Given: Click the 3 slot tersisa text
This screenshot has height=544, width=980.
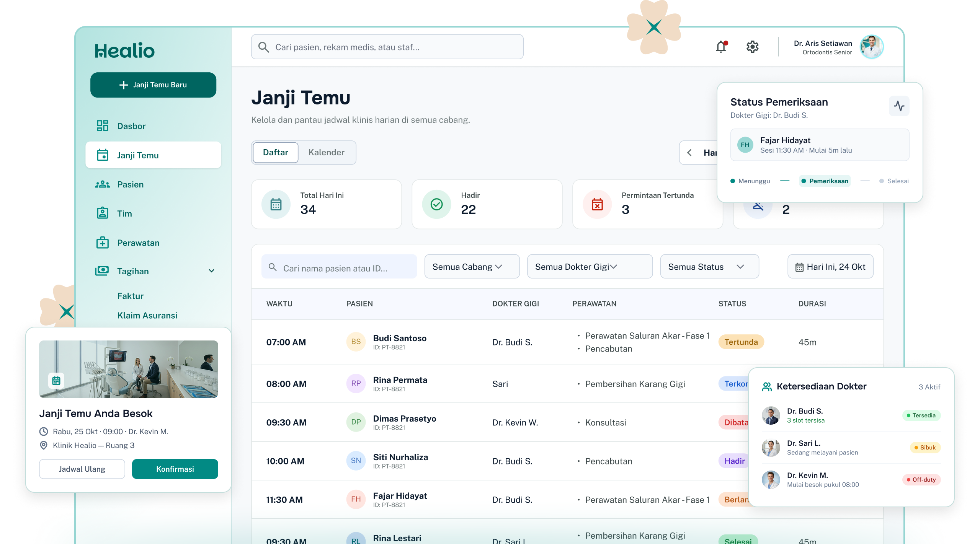Looking at the screenshot, I should (806, 420).
